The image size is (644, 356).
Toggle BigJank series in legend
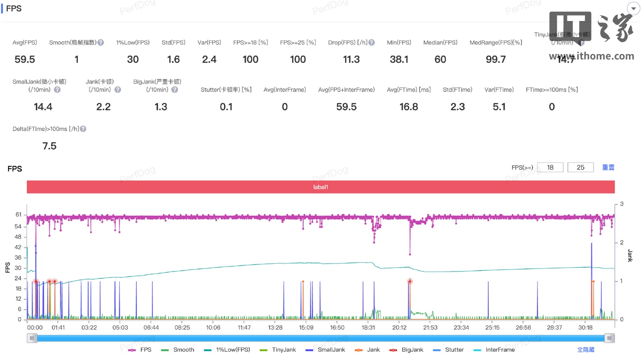point(406,350)
